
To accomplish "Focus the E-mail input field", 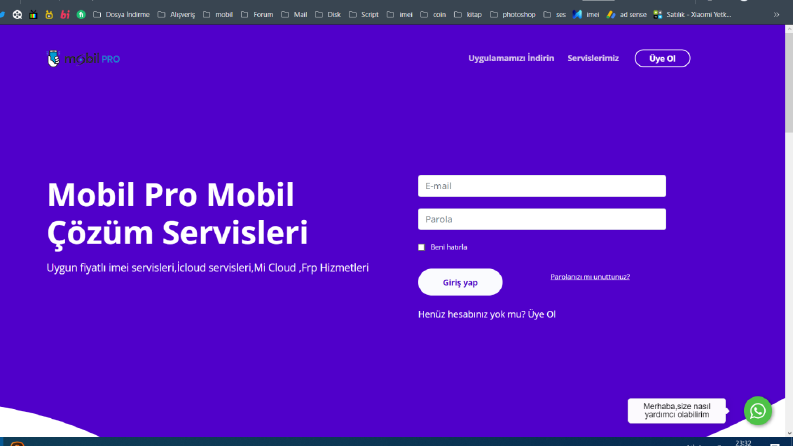I will coord(542,186).
